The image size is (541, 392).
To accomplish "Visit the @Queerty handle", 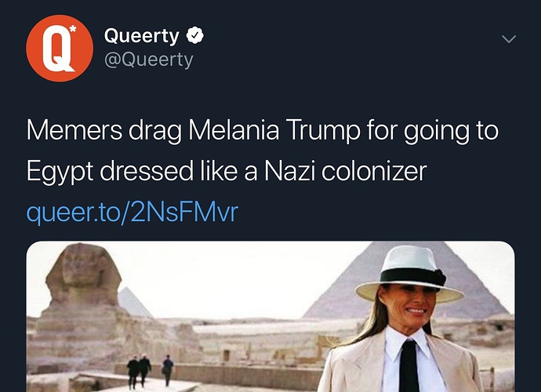I will [149, 60].
